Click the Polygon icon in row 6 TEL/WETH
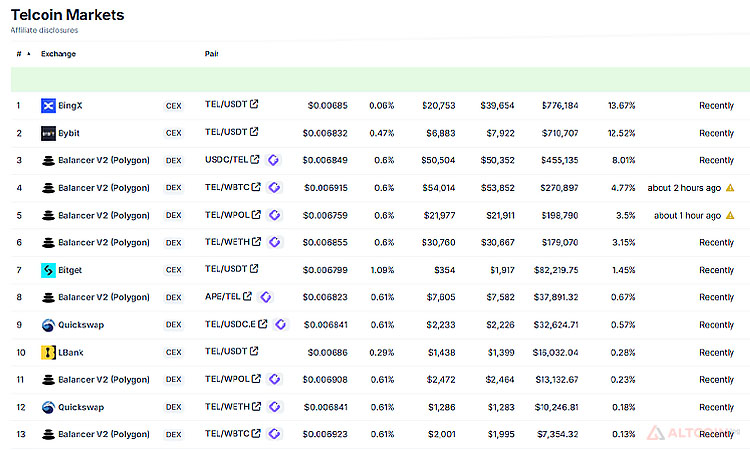The image size is (750, 450). [x=275, y=242]
